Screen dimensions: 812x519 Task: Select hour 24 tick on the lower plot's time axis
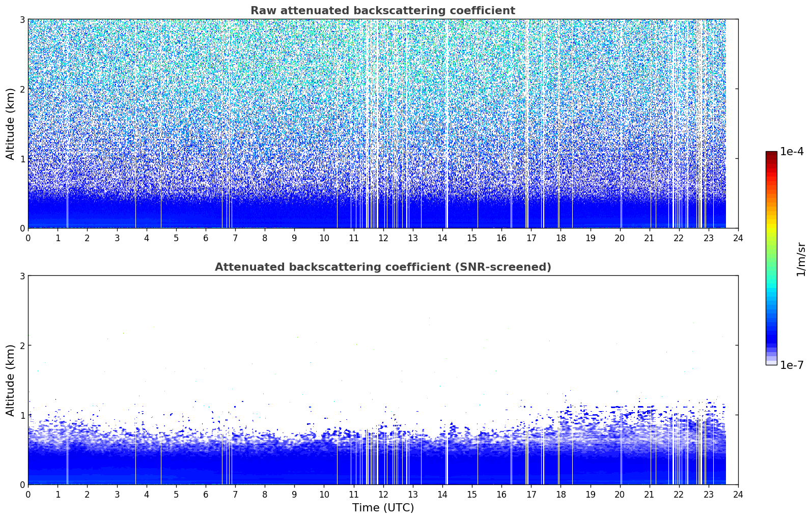[738, 494]
